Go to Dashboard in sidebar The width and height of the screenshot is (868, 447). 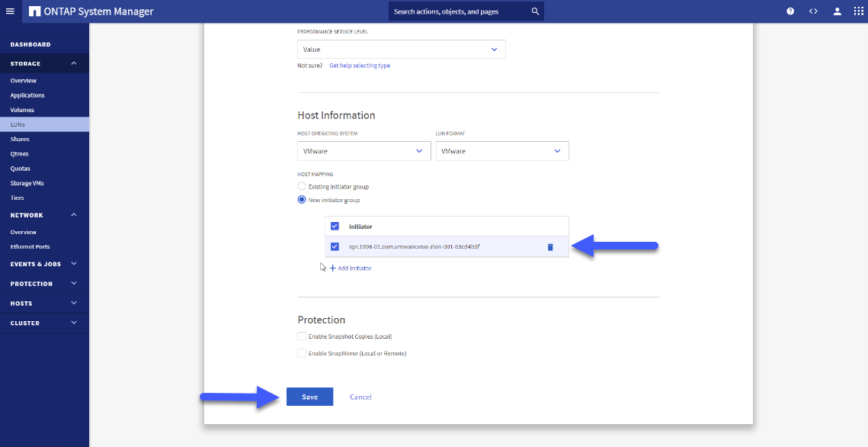click(x=30, y=44)
